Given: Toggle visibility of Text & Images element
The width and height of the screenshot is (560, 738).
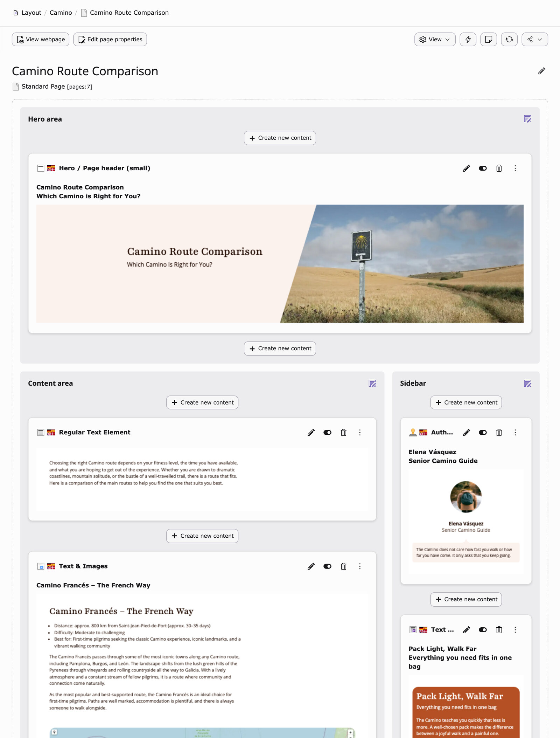Looking at the screenshot, I should pyautogui.click(x=327, y=566).
